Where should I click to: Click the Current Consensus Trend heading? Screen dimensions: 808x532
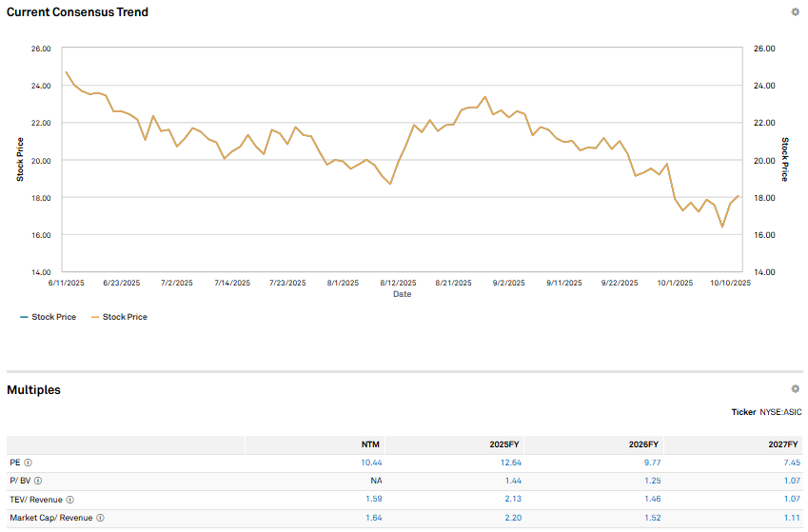[x=77, y=12]
